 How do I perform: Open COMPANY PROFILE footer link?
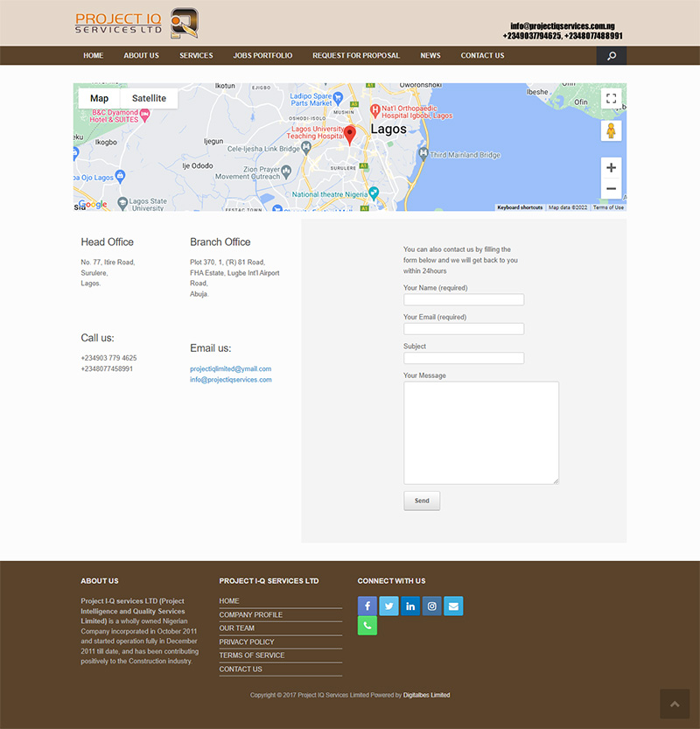coord(251,614)
